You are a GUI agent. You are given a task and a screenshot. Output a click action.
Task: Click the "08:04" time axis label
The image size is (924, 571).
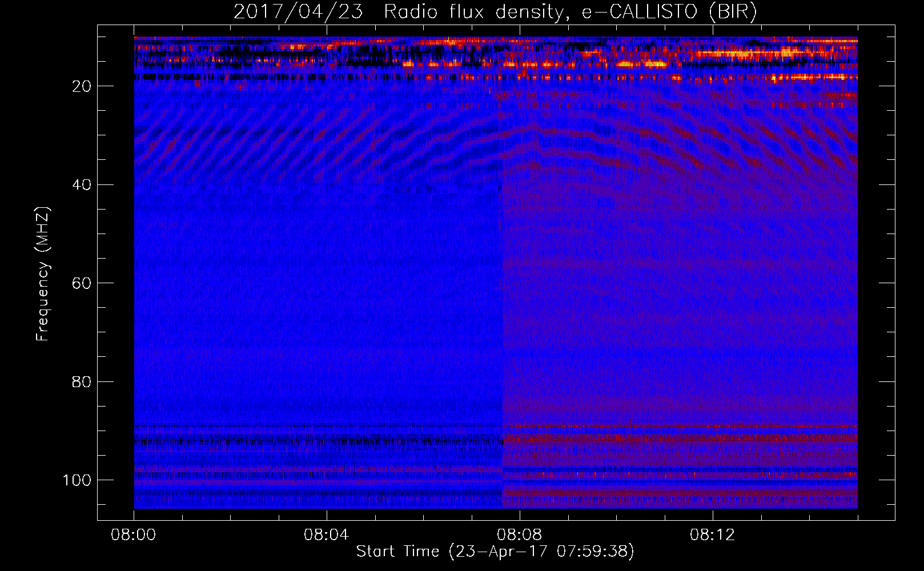327,535
